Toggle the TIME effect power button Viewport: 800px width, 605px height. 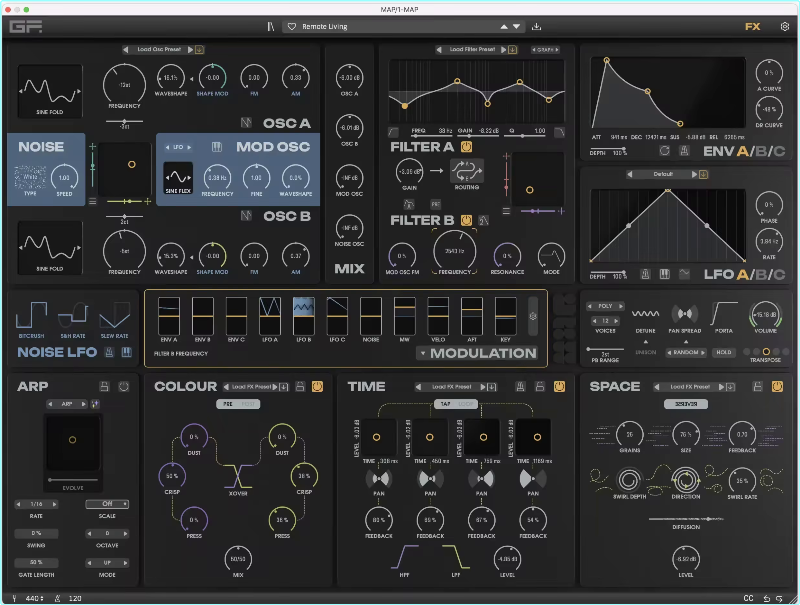(x=558, y=386)
